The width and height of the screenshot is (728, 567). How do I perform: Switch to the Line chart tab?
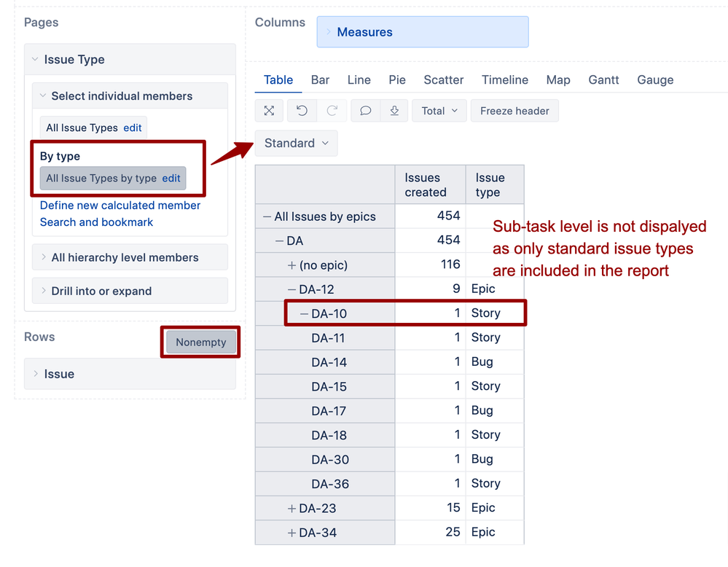pyautogui.click(x=359, y=80)
